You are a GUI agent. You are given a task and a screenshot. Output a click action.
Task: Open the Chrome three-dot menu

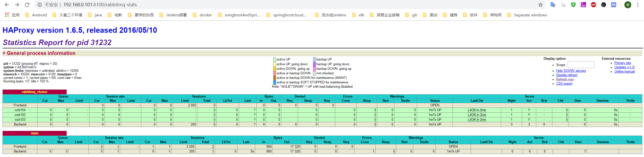point(638,5)
